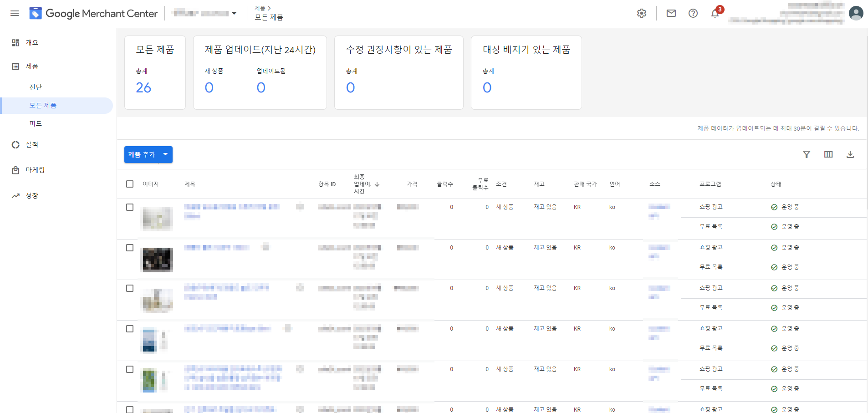Check the third product row checkbox
Image resolution: width=868 pixels, height=413 pixels.
pyautogui.click(x=130, y=288)
